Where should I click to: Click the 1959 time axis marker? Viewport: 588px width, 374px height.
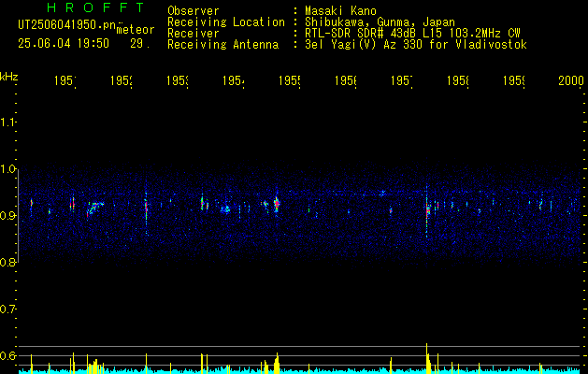click(x=514, y=80)
